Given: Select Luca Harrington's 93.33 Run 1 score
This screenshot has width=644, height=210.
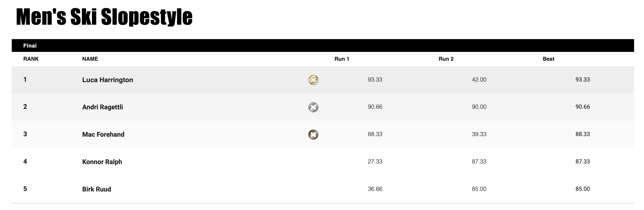Looking at the screenshot, I should [x=375, y=80].
